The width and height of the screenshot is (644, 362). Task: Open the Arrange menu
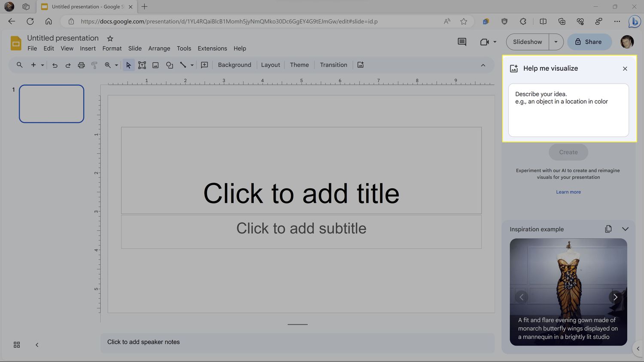click(159, 48)
